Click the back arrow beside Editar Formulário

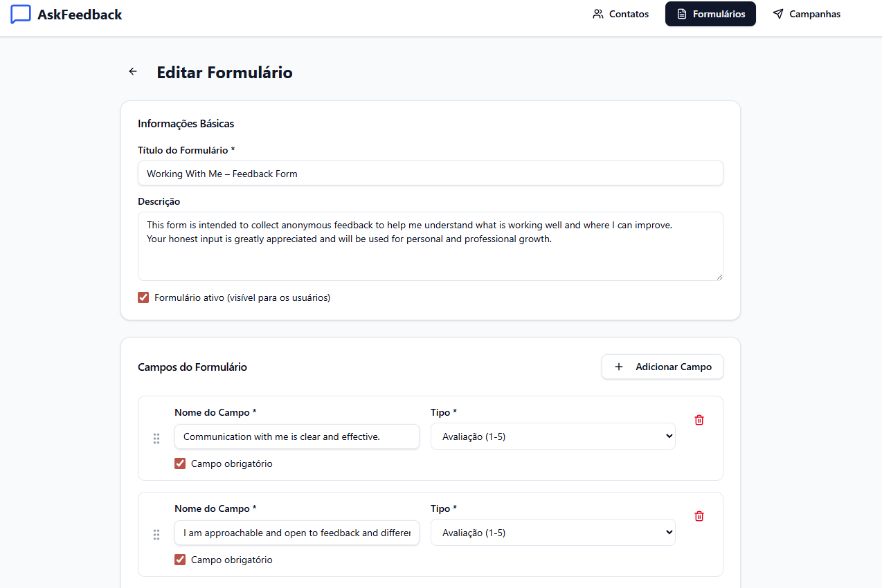click(x=133, y=71)
